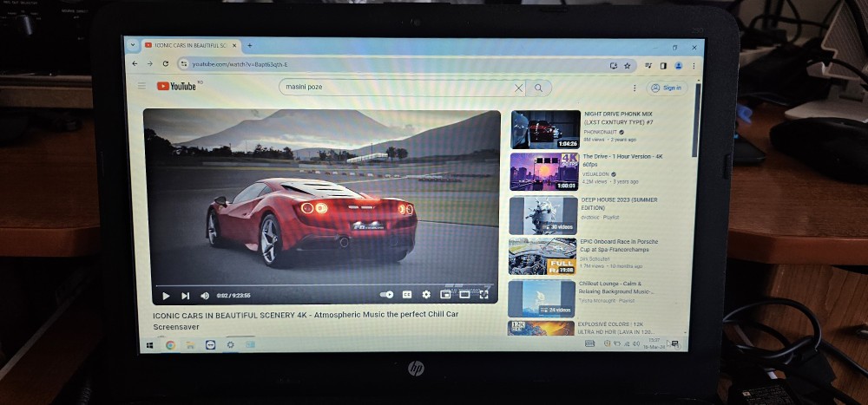Go back with browser back arrow
The width and height of the screenshot is (868, 405).
(x=135, y=64)
